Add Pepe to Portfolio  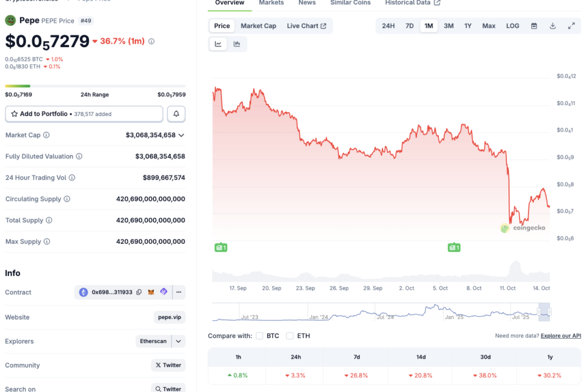tap(84, 114)
